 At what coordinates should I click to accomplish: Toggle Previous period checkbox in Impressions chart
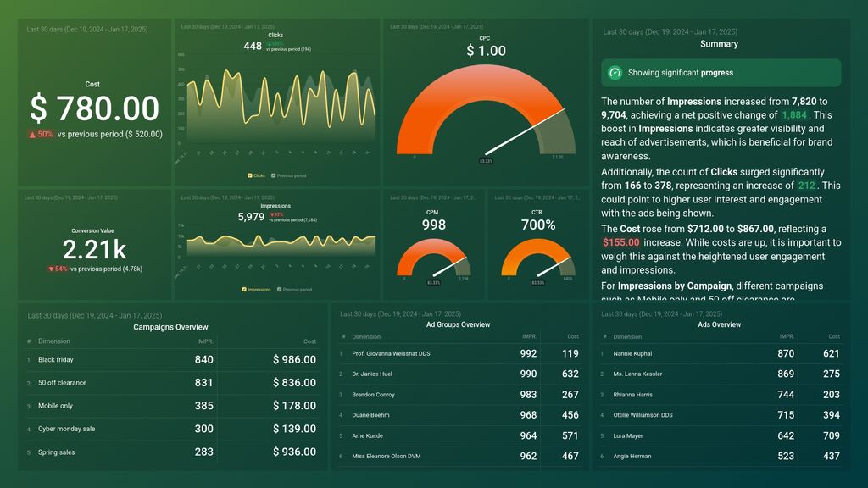tap(279, 290)
